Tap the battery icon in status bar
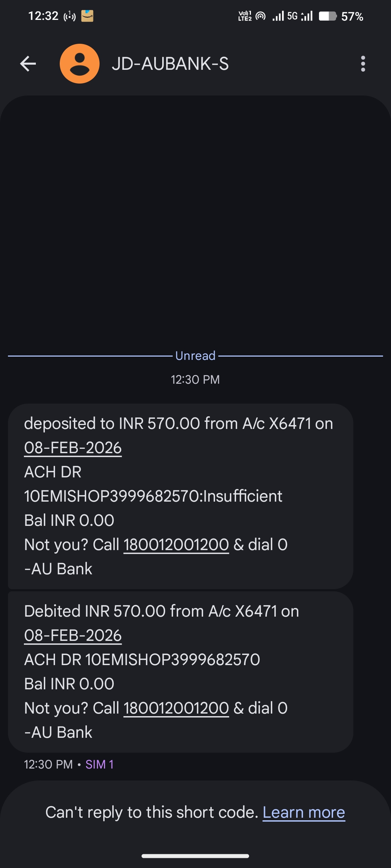The image size is (391, 868). [x=327, y=16]
